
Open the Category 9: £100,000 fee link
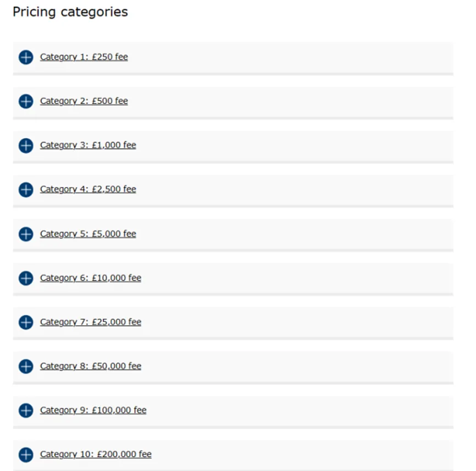click(93, 410)
